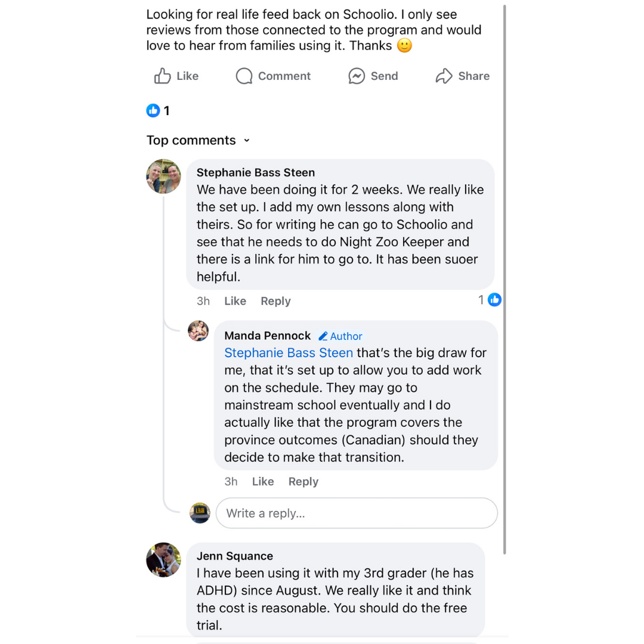The image size is (644, 644).
Task: Click the blue Stephanie Bass Steen mention link
Action: 289,353
